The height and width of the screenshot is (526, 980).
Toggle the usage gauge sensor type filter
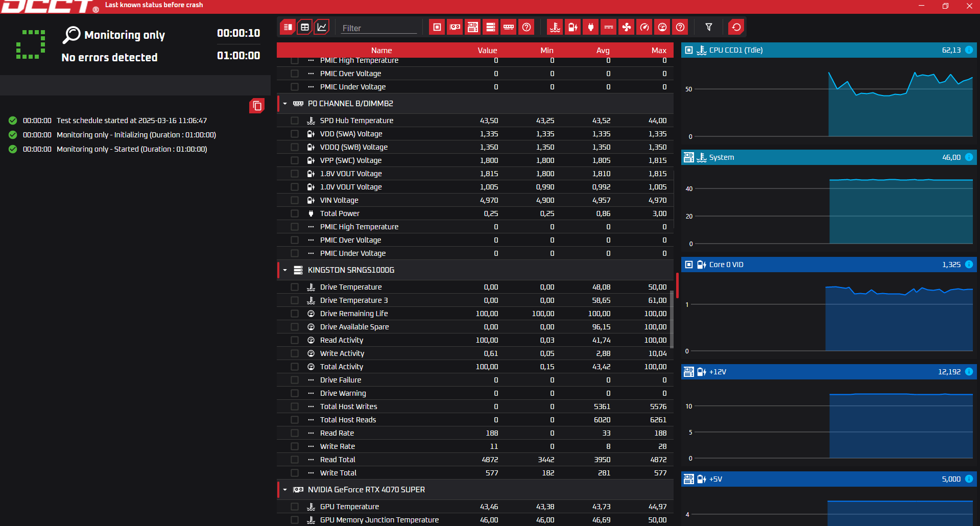point(662,27)
